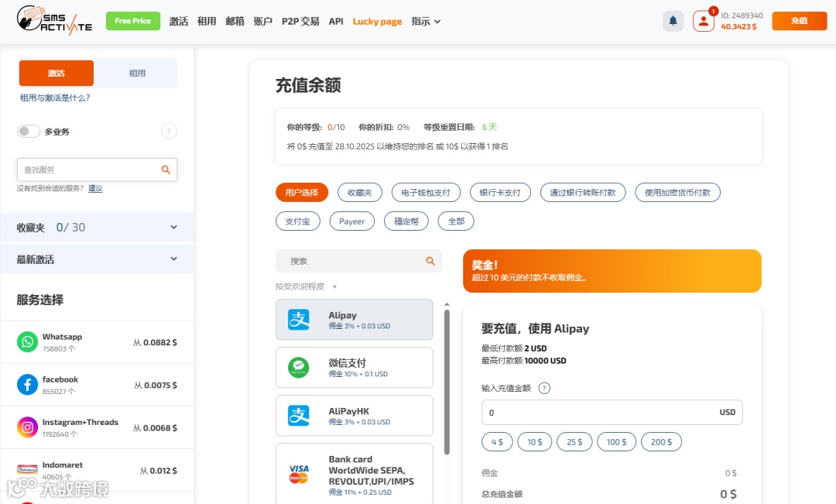Select the 用户选择 filter
836x504 pixels.
click(x=302, y=193)
